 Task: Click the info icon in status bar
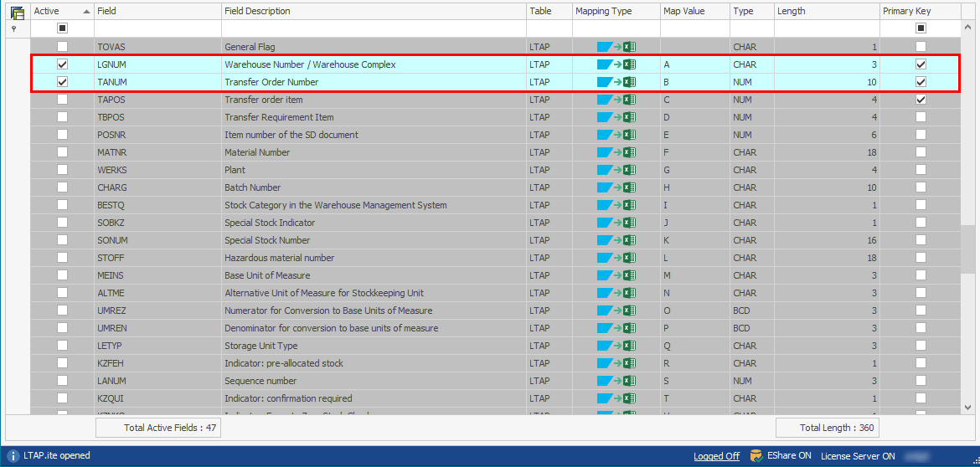[13, 456]
